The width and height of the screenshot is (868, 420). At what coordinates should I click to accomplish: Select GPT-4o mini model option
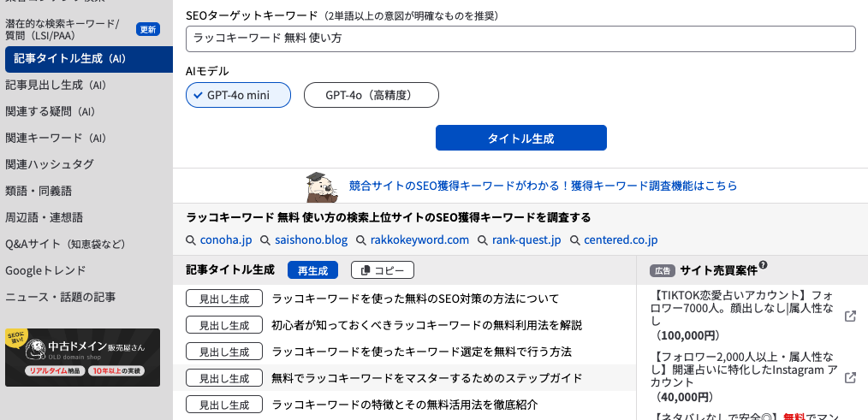point(239,95)
